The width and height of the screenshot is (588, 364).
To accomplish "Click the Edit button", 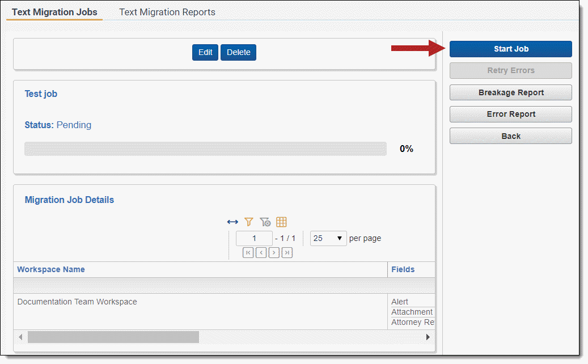I will 205,52.
